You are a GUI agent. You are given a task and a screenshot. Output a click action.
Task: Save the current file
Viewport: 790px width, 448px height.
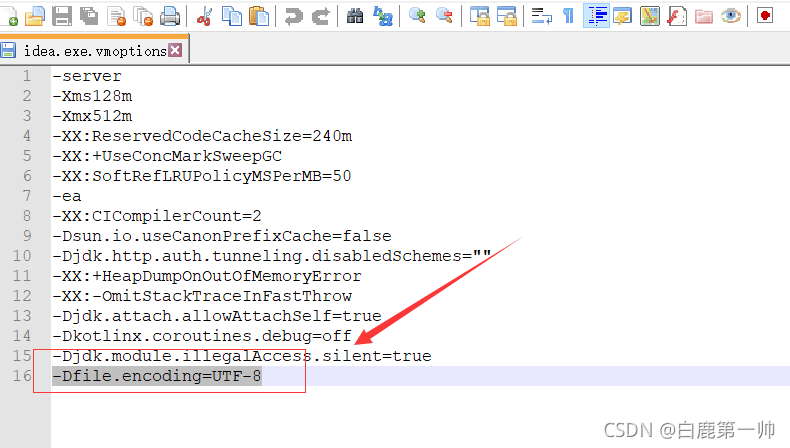click(62, 16)
